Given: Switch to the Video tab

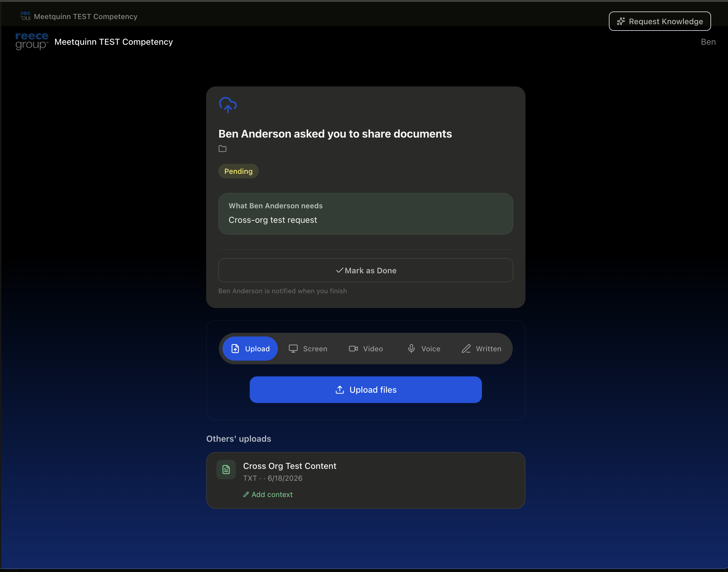Looking at the screenshot, I should coord(366,349).
